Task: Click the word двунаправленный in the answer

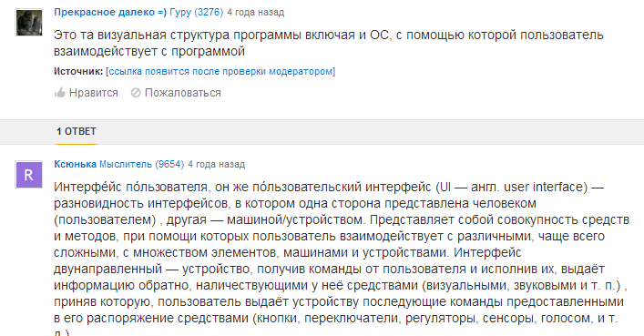Action: (108, 269)
